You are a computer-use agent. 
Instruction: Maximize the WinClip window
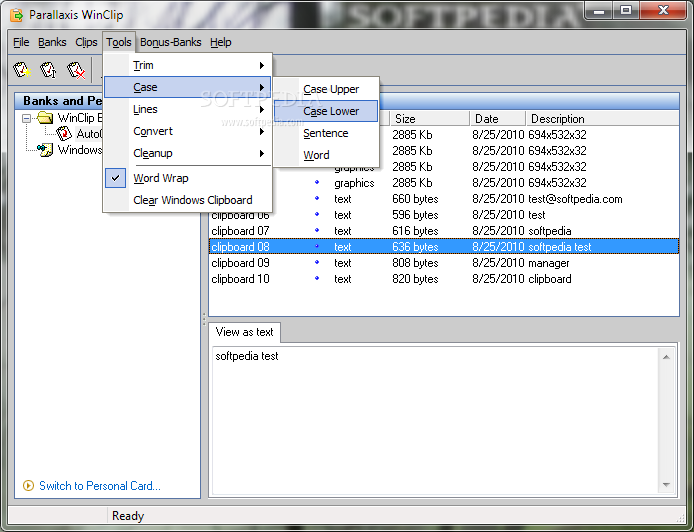(626, 11)
